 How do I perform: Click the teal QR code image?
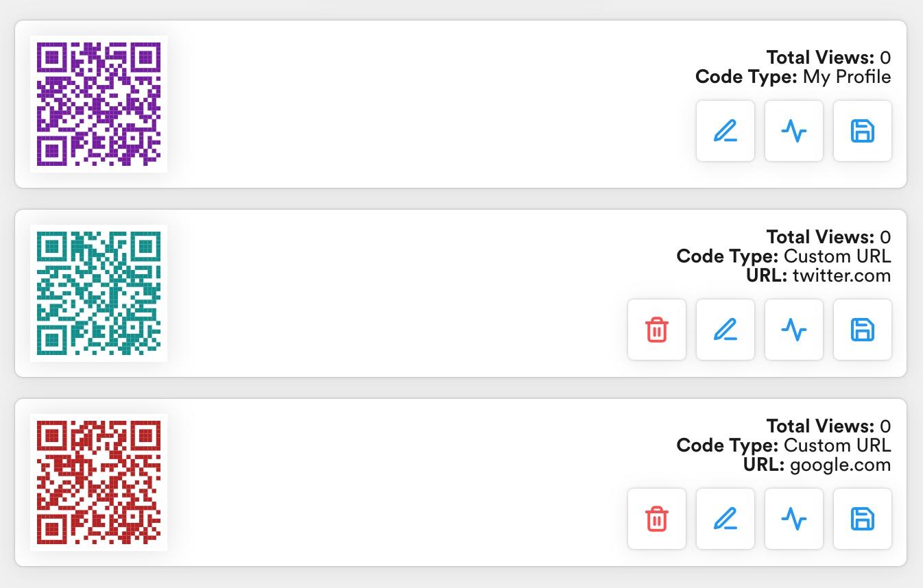(x=99, y=293)
